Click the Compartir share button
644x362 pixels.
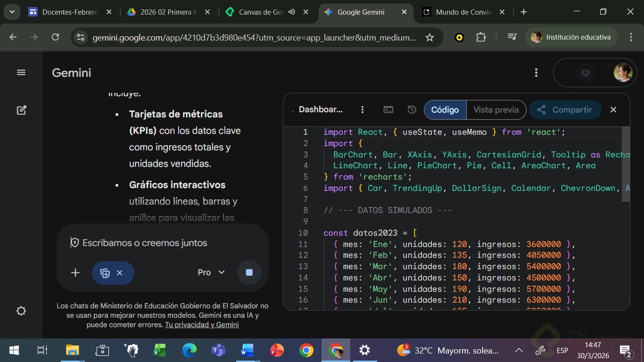[x=565, y=110]
